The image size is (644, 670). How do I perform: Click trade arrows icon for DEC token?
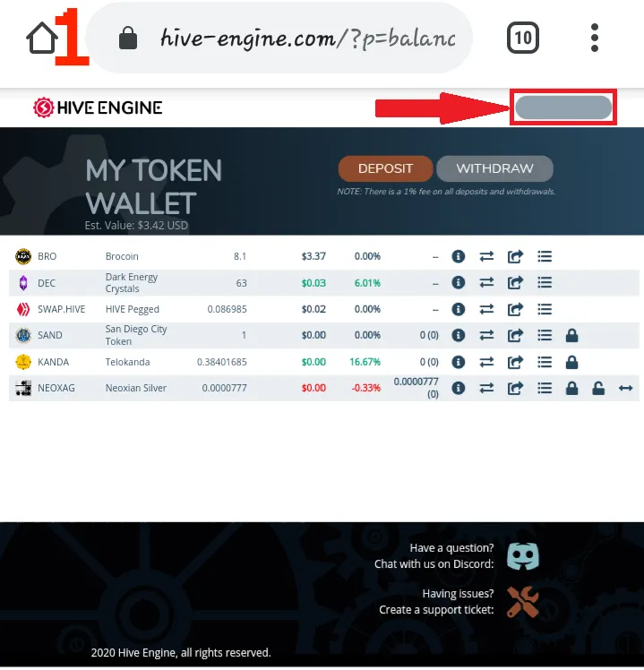click(486, 282)
